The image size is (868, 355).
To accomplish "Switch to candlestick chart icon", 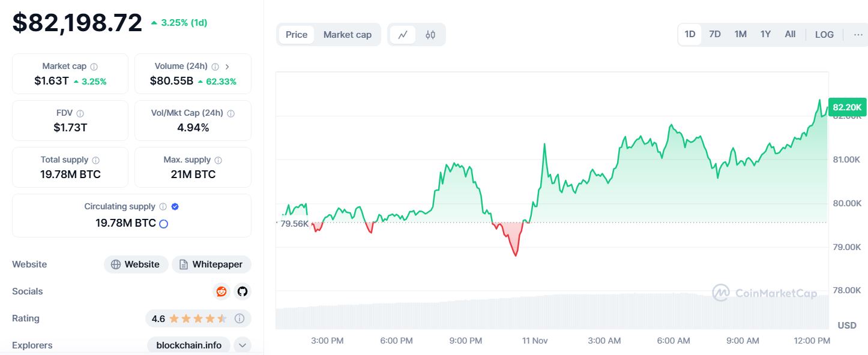I will pyautogui.click(x=430, y=35).
